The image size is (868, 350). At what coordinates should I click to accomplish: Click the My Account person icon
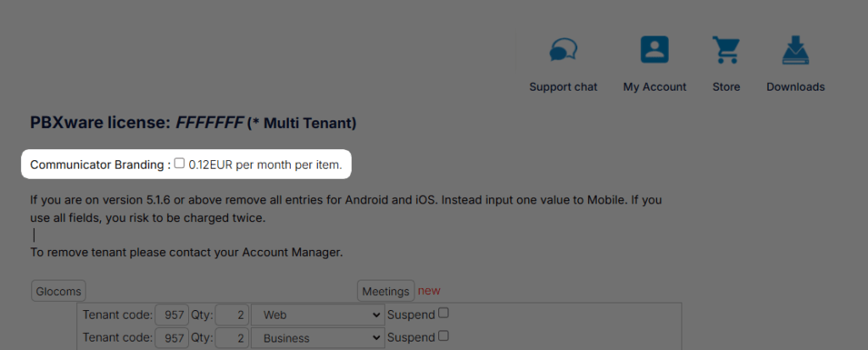[x=654, y=50]
